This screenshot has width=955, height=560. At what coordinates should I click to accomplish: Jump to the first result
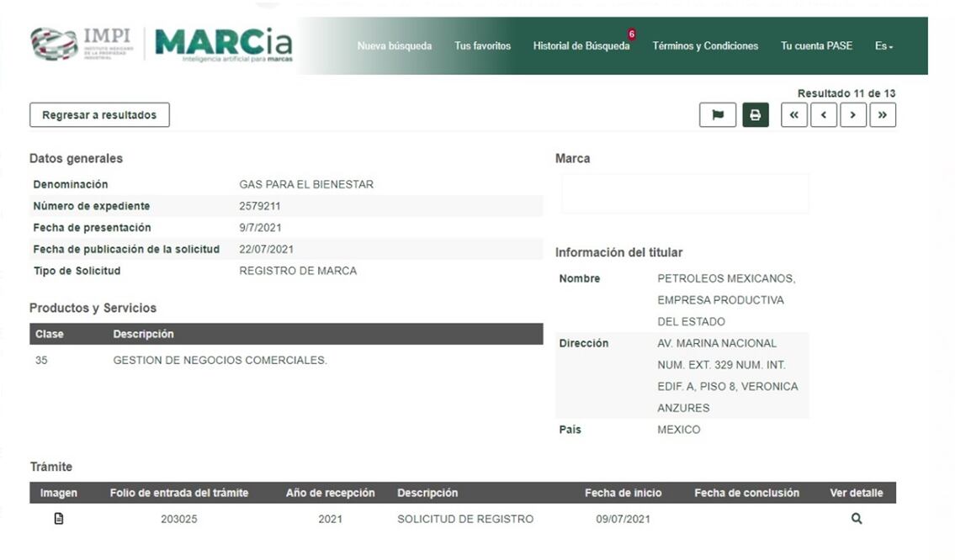793,115
